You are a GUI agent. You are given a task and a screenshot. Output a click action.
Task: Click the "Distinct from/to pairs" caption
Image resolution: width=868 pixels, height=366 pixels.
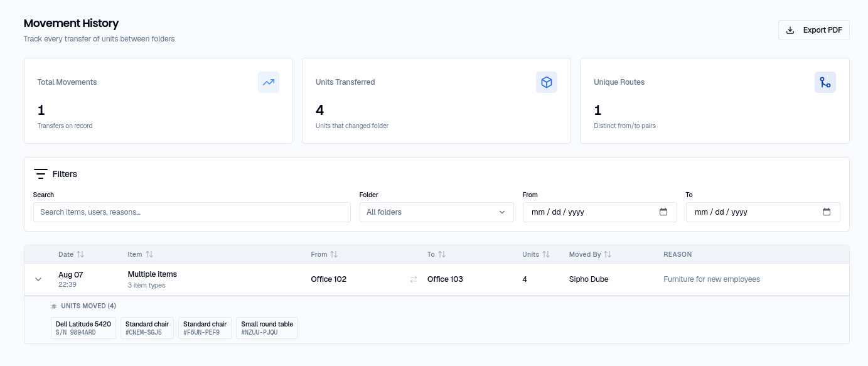pos(625,126)
